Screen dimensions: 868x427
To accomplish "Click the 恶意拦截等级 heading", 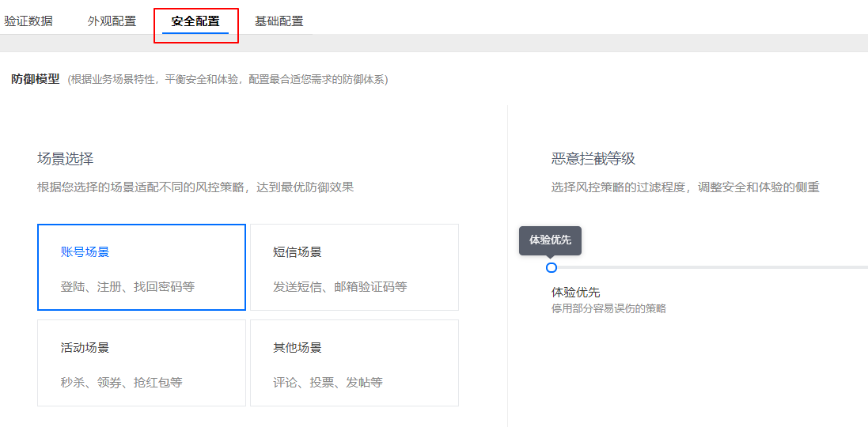I will [x=593, y=159].
